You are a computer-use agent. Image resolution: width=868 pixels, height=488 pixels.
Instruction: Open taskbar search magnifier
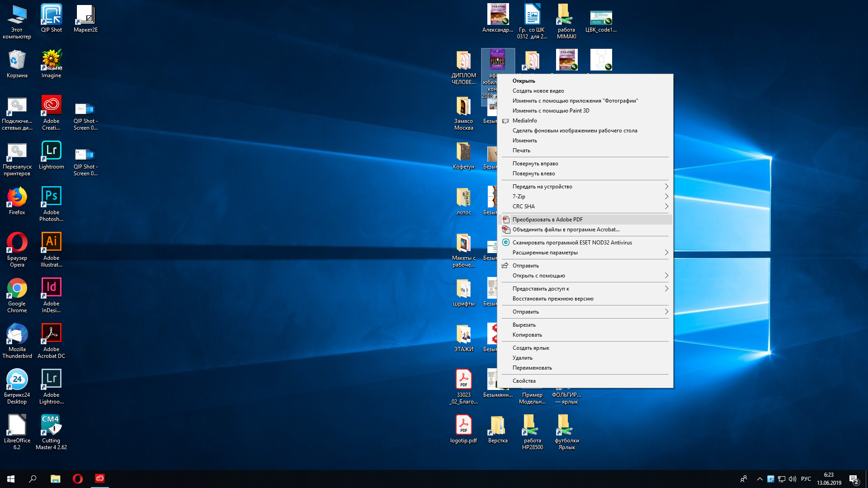click(x=33, y=479)
